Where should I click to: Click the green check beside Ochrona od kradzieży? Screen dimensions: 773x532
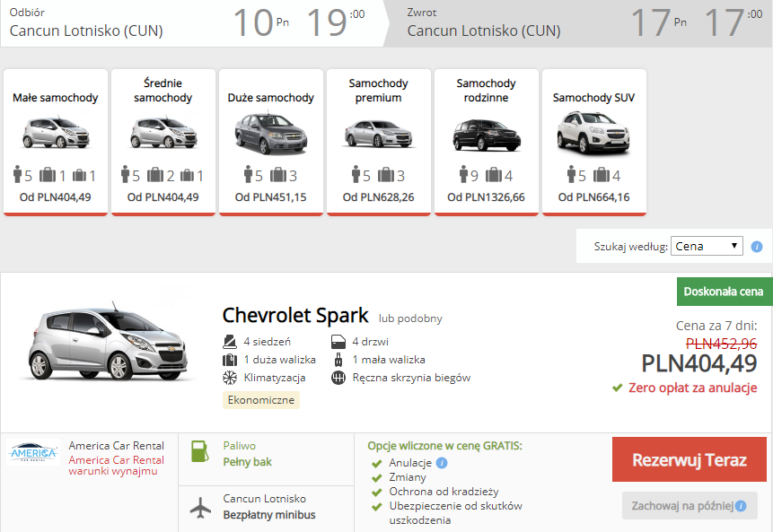click(377, 493)
